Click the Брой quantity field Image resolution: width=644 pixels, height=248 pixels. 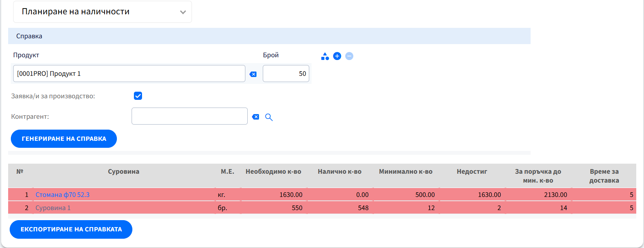pos(286,74)
